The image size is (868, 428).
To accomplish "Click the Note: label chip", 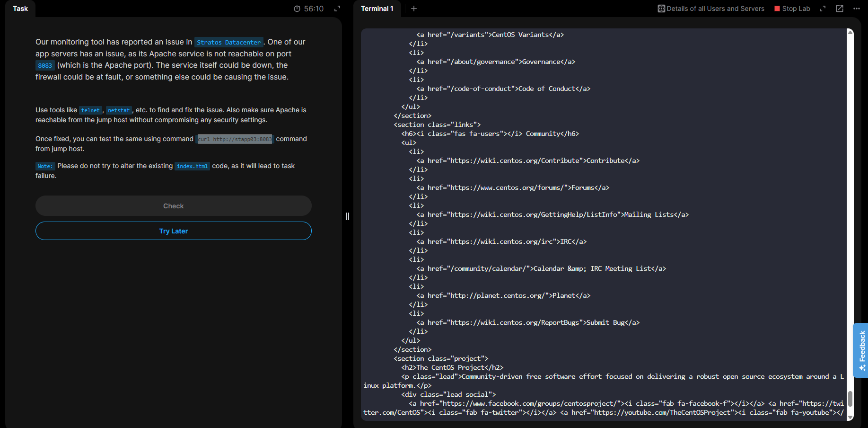I will [x=45, y=166].
